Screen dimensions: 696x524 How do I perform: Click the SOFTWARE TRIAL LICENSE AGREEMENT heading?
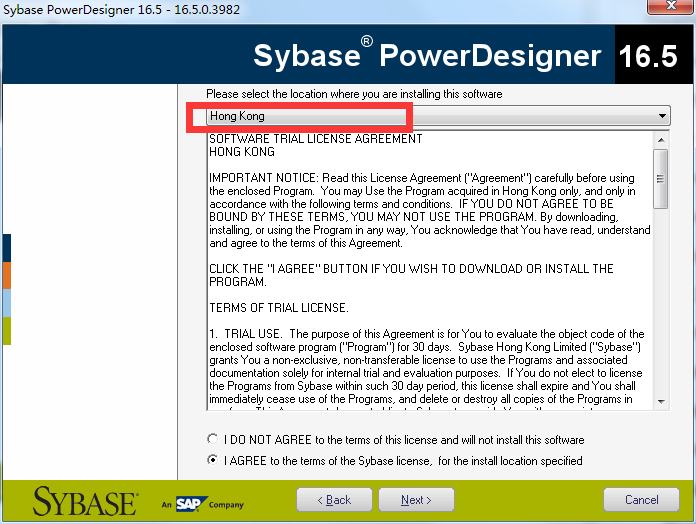pyautogui.click(x=316, y=139)
